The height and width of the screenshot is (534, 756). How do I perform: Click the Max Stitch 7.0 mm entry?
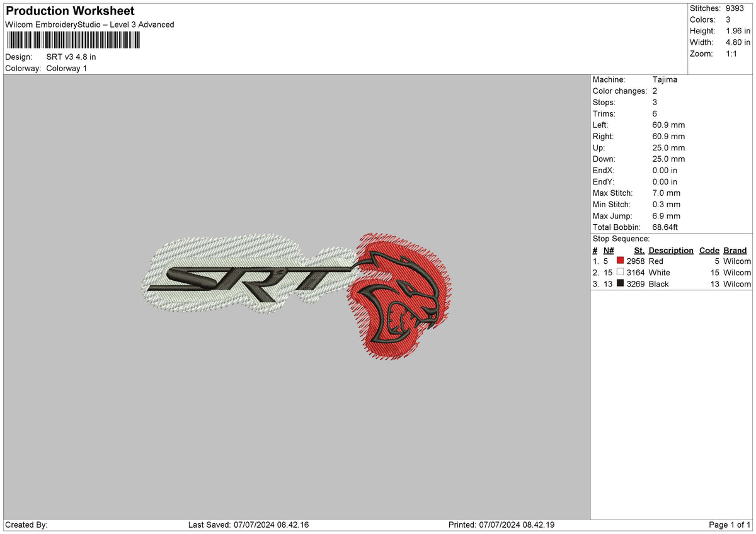tap(630, 193)
